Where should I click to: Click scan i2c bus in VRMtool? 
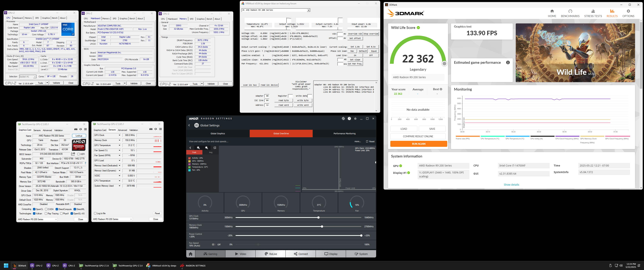pos(250,85)
